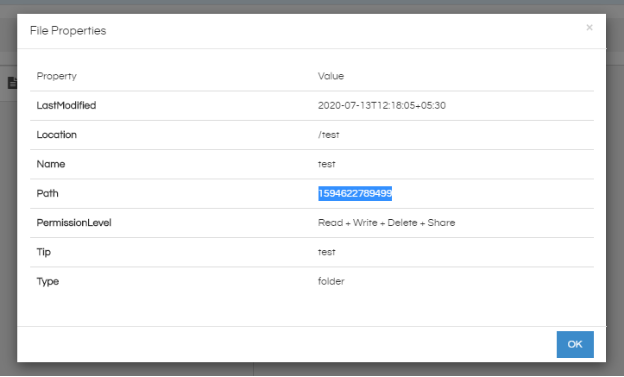Click the Location property label
Viewport: 624px width, 377px height.
[57, 135]
